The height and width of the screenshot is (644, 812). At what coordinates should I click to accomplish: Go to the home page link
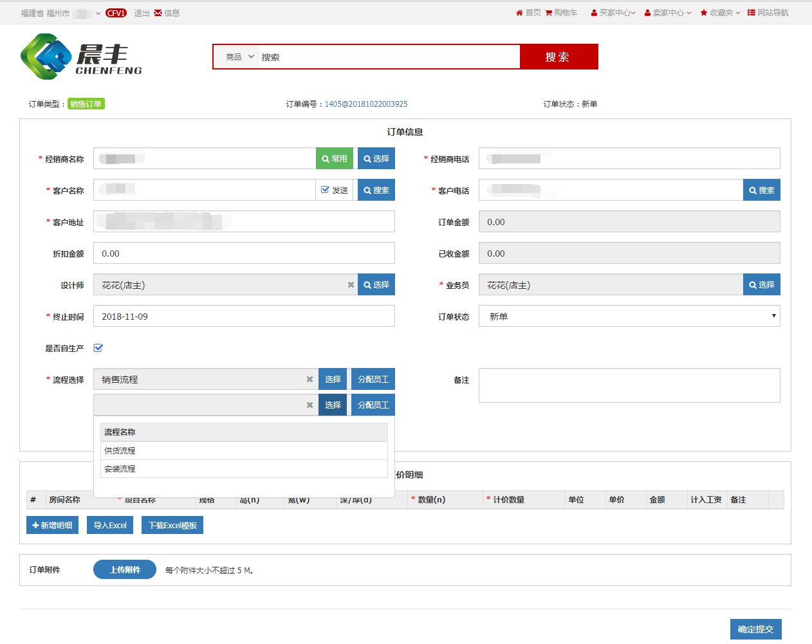pyautogui.click(x=528, y=13)
